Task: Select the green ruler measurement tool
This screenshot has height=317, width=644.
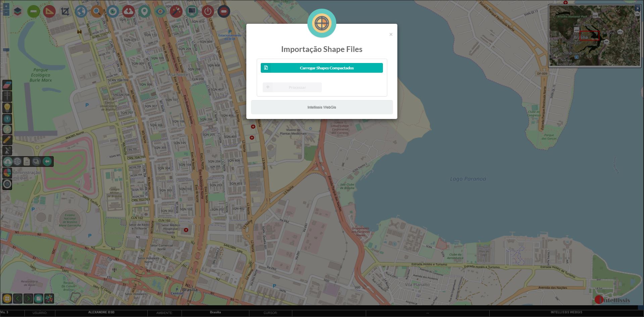Action: [34, 12]
